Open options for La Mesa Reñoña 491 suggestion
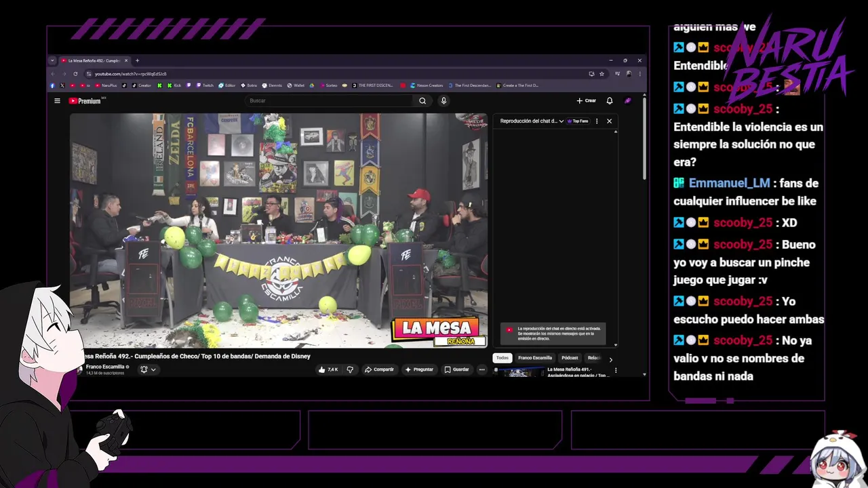 pos(616,370)
